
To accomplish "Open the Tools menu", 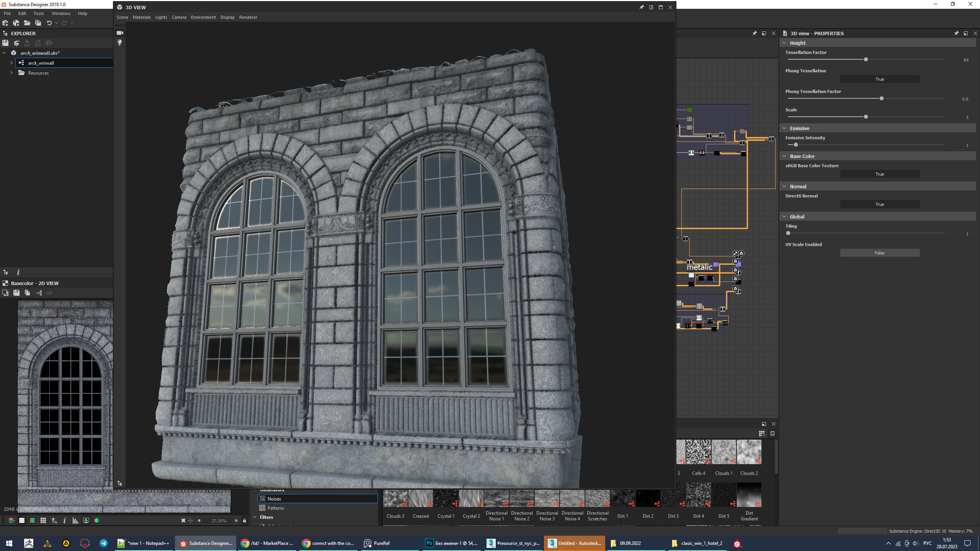I will click(x=39, y=13).
